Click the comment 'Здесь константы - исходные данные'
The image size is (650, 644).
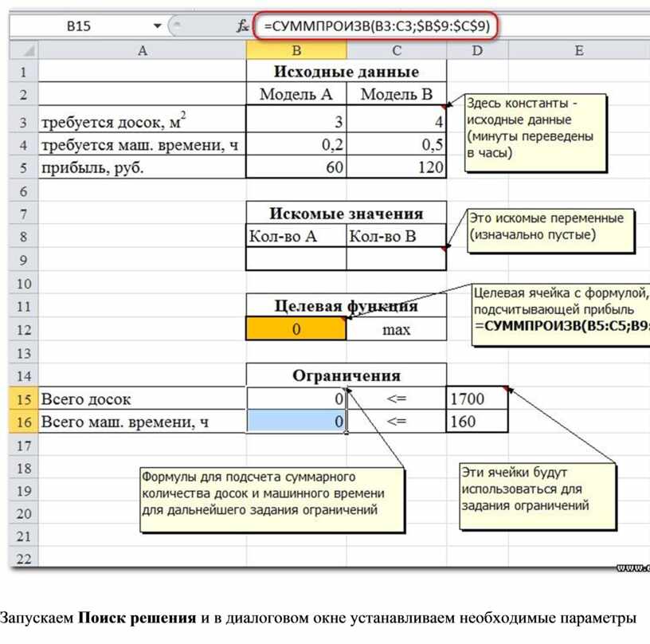(535, 132)
